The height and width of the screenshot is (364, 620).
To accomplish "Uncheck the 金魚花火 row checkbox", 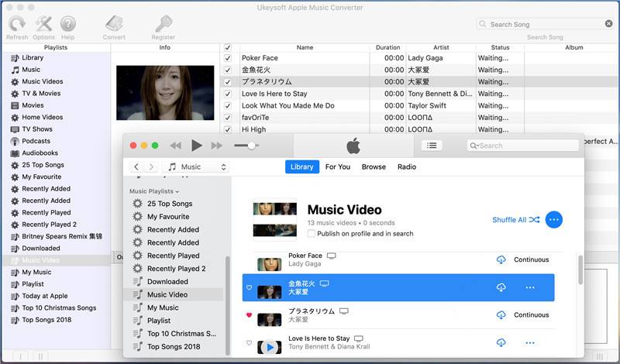I will click(x=228, y=70).
